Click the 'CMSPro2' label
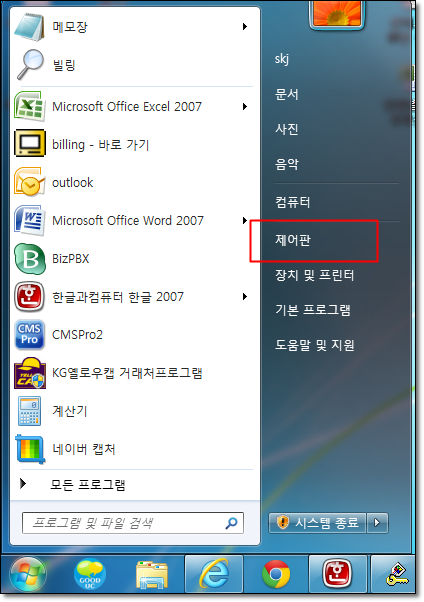Viewport: 424px width, 602px height. click(77, 335)
